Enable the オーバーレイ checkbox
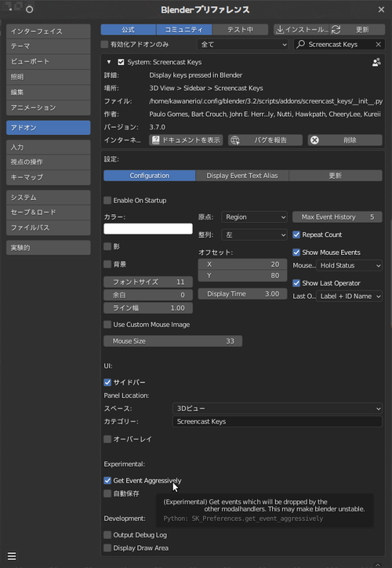 pos(107,439)
